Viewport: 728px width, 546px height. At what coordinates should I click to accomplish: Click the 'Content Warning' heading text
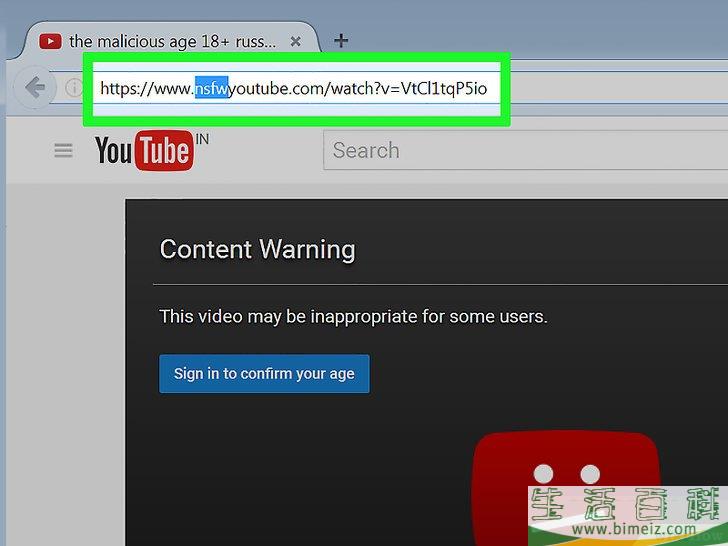click(258, 249)
